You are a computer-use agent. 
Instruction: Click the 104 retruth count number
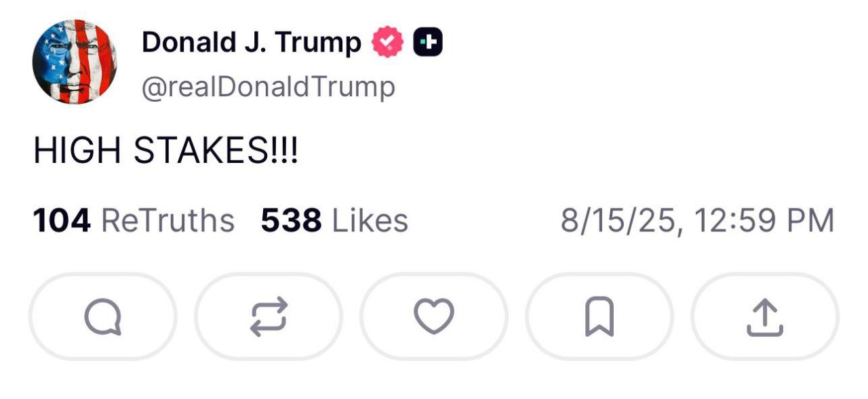coord(62,221)
